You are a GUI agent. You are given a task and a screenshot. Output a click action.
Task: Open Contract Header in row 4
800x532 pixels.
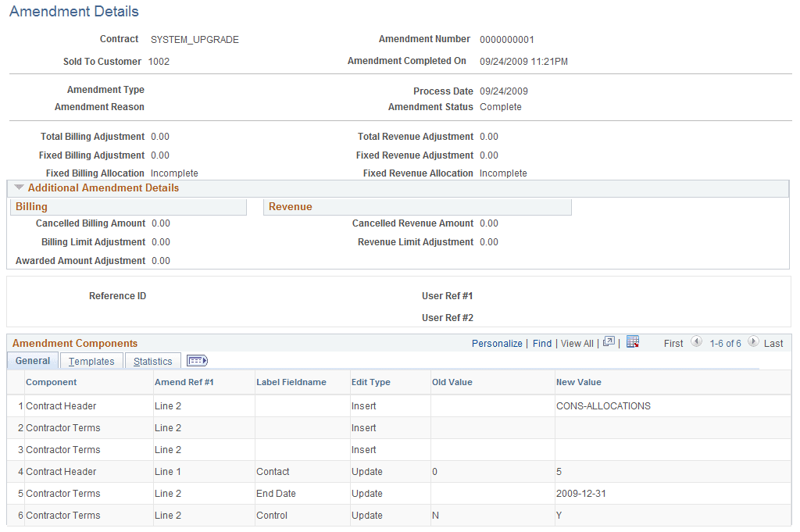[61, 471]
